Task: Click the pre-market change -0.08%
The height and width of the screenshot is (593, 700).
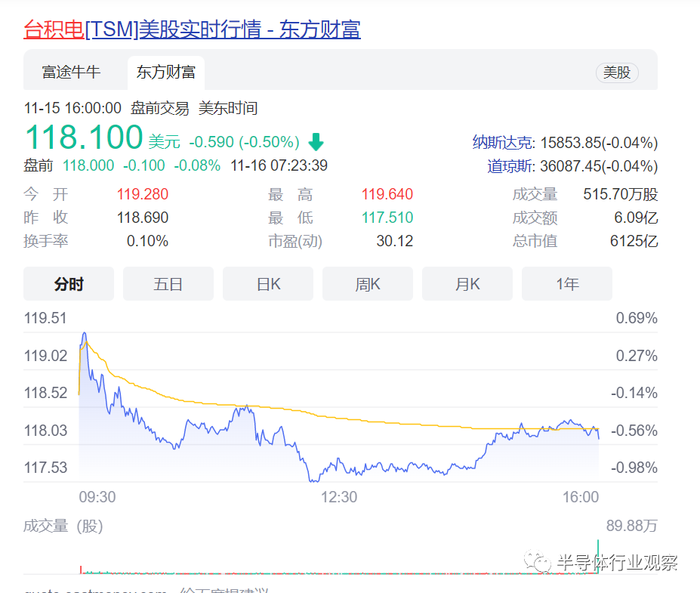Action: pos(197,165)
